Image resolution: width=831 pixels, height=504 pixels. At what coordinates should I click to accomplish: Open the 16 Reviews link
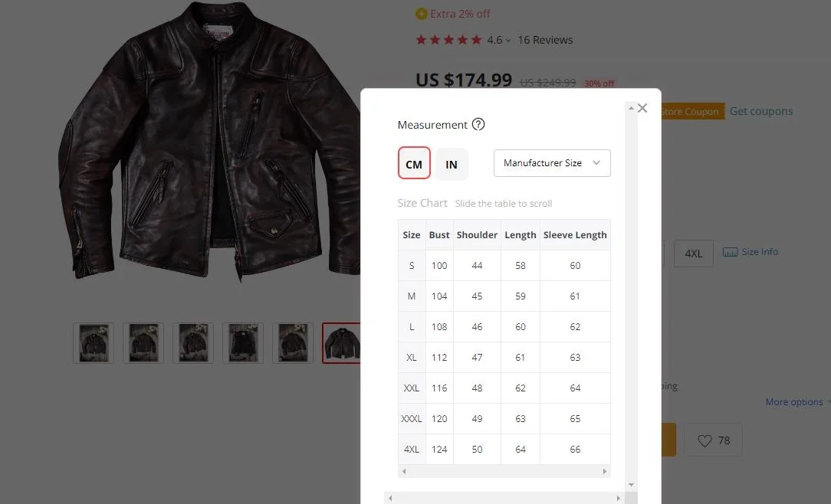click(545, 40)
